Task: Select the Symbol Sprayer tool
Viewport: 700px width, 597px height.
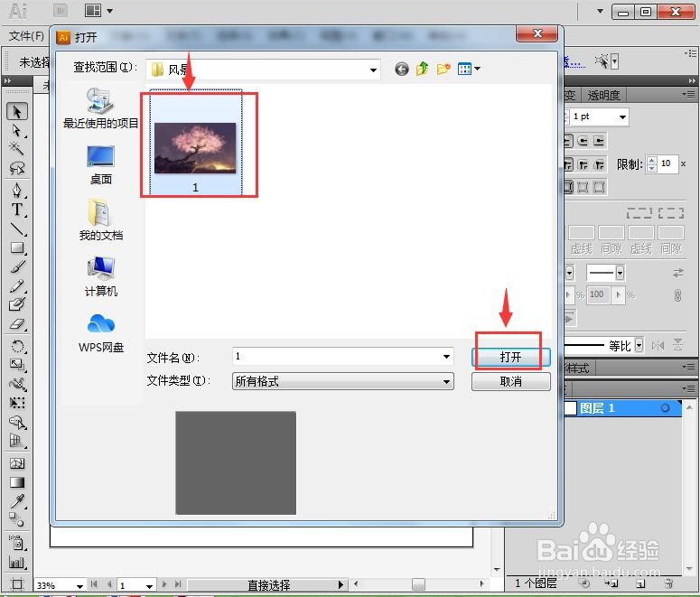Action: tap(17, 543)
